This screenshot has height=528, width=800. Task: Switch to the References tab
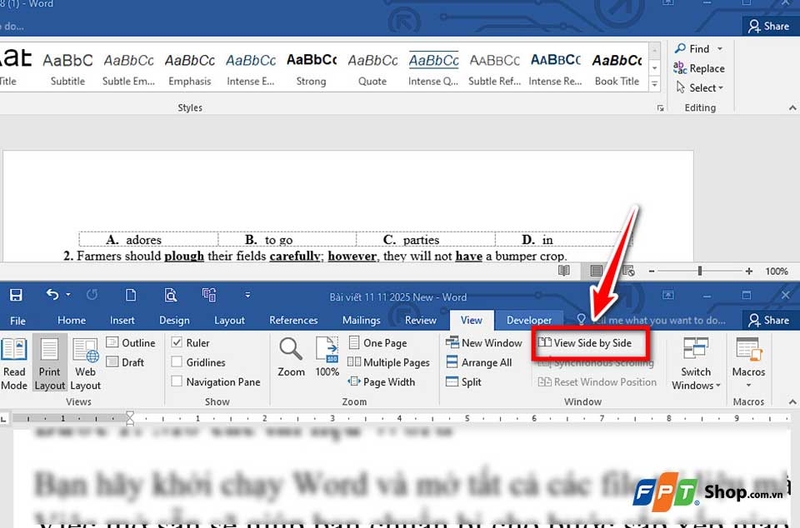pos(293,320)
